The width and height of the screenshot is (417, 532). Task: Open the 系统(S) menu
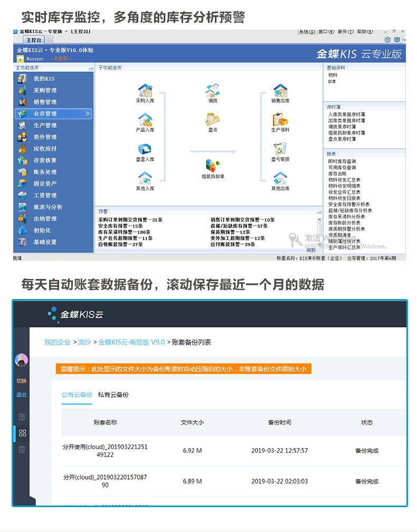pos(307,32)
